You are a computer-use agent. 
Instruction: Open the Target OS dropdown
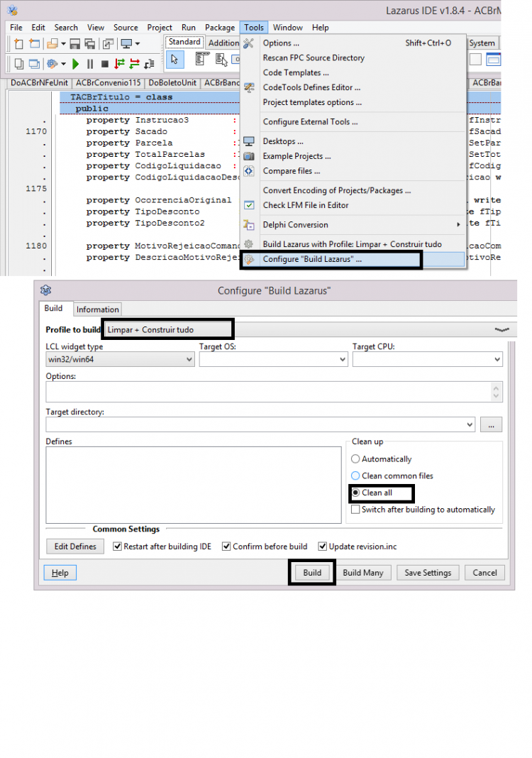pyautogui.click(x=343, y=359)
